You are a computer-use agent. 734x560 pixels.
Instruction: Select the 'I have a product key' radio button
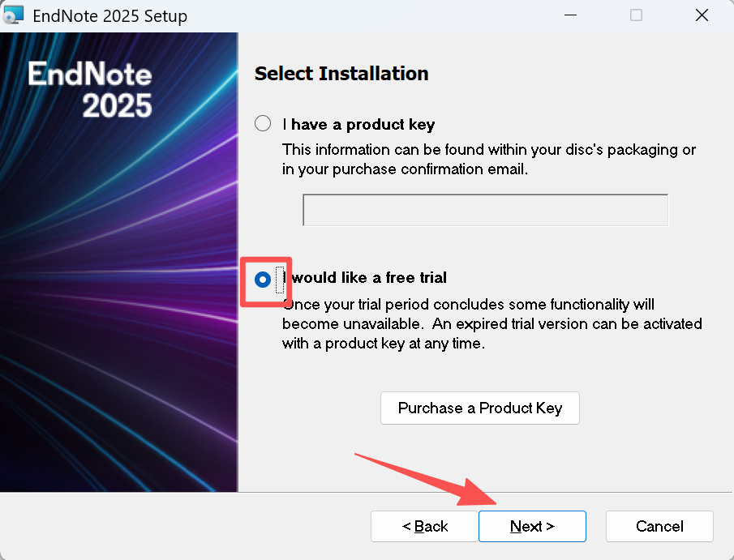263,124
